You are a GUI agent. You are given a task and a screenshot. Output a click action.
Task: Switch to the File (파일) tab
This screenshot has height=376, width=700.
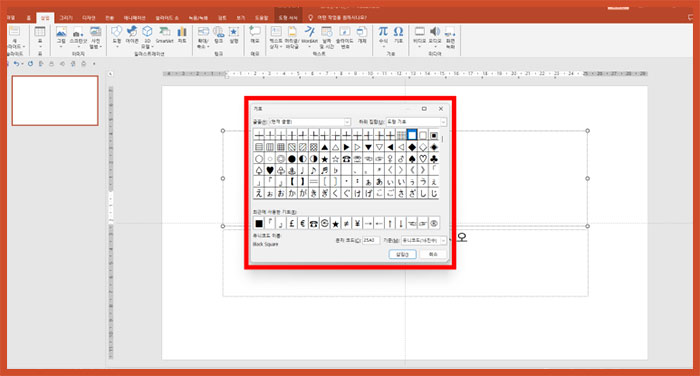(11, 18)
